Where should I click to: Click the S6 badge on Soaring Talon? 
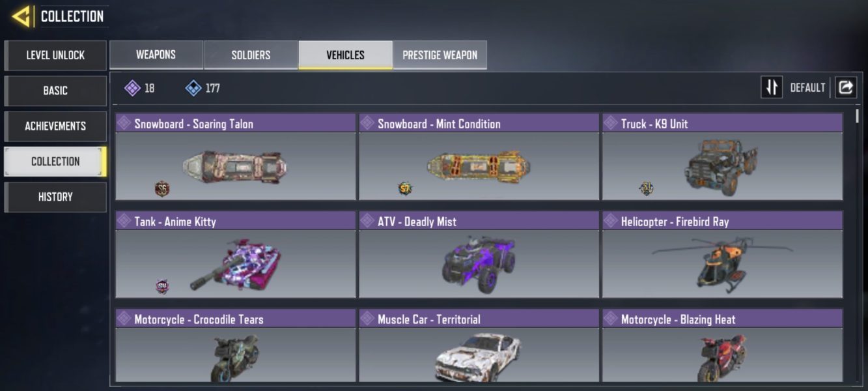pyautogui.click(x=162, y=189)
